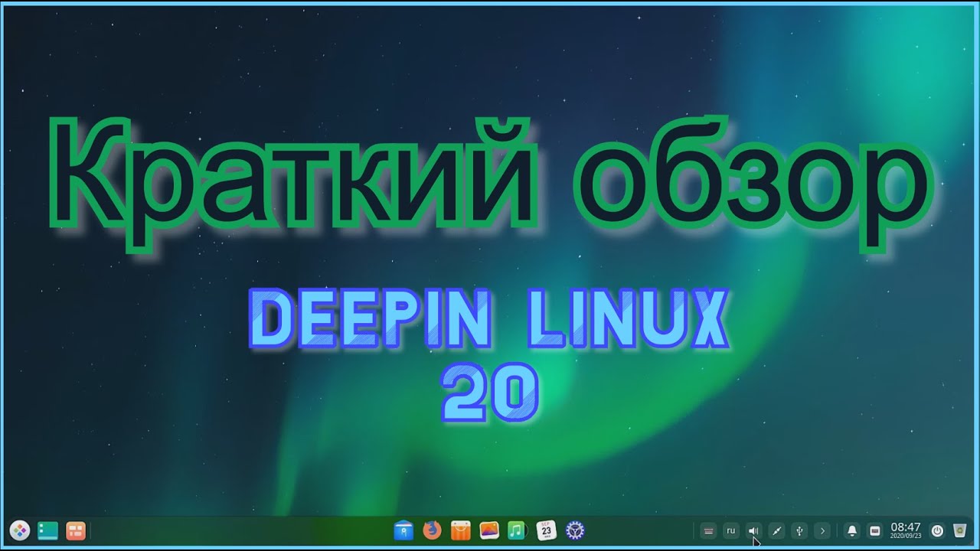Click the network connection tray icon

click(x=776, y=530)
